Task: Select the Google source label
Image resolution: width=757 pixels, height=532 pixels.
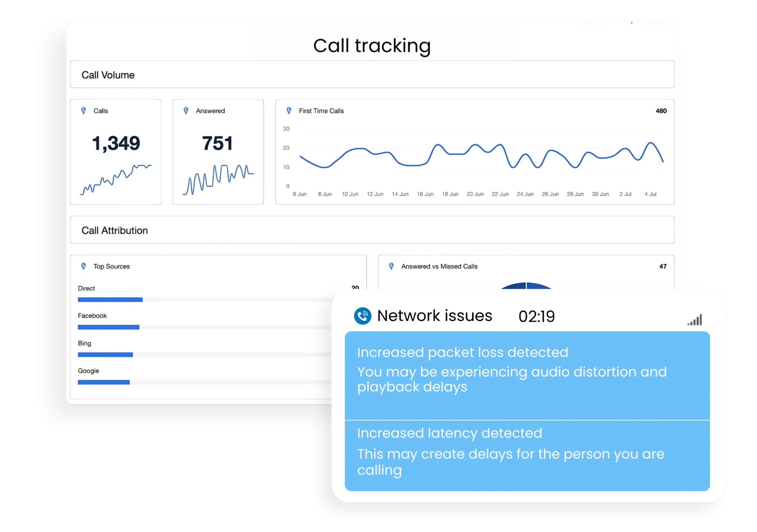Action: (x=88, y=371)
